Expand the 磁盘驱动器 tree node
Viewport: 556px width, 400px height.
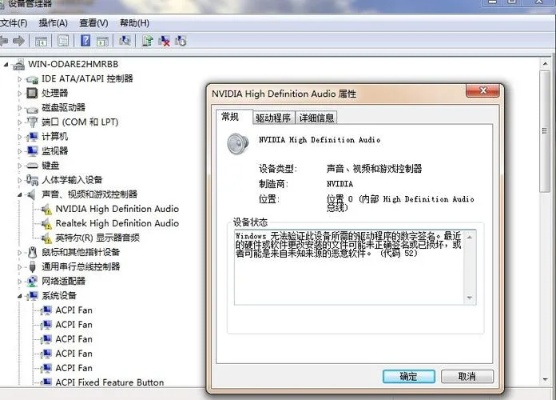[x=20, y=108]
